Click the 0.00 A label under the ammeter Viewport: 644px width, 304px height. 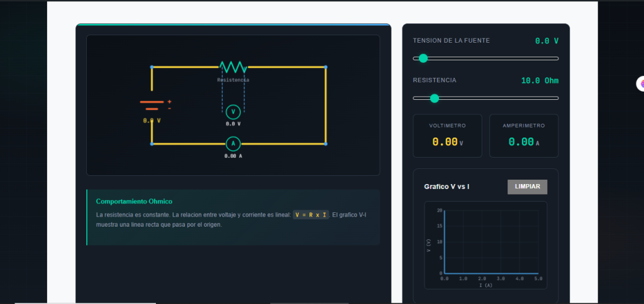point(233,156)
